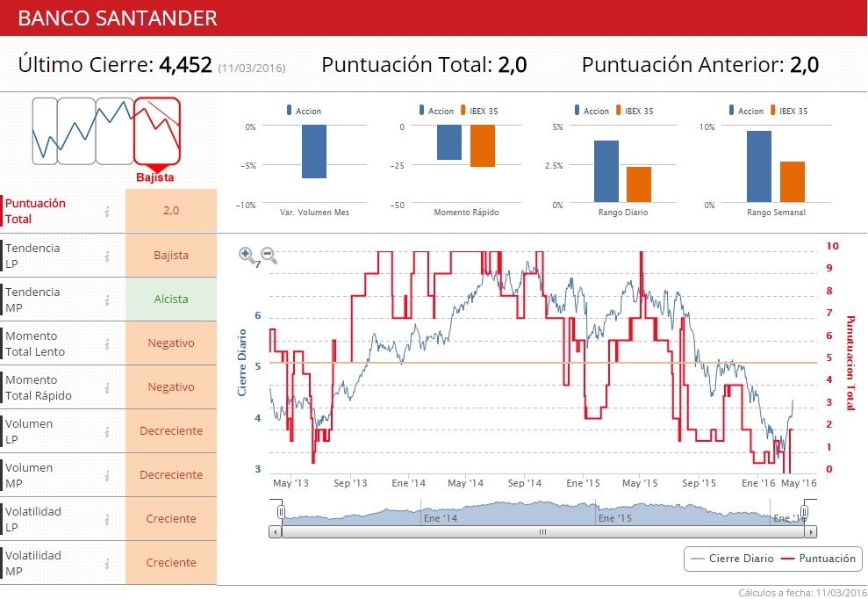Screen dimensions: 868x599
Task: Zoom in on the chart with magnifier plus
Action: click(x=247, y=255)
